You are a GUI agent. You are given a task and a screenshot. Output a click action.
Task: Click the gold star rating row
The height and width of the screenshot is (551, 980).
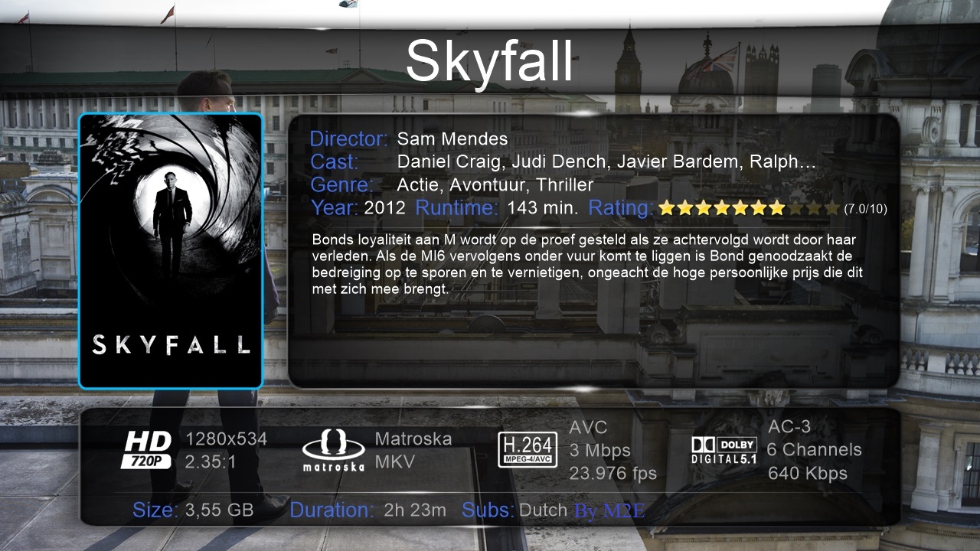[x=750, y=207]
